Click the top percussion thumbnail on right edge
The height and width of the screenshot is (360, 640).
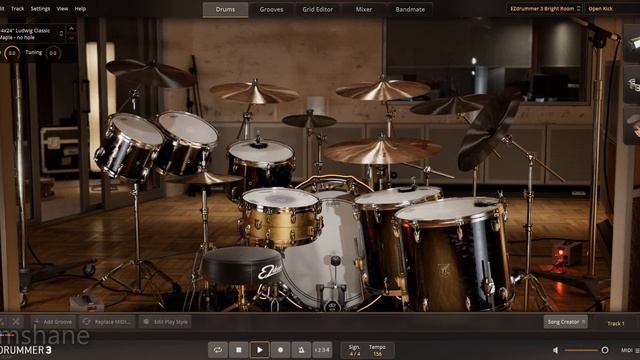click(632, 43)
